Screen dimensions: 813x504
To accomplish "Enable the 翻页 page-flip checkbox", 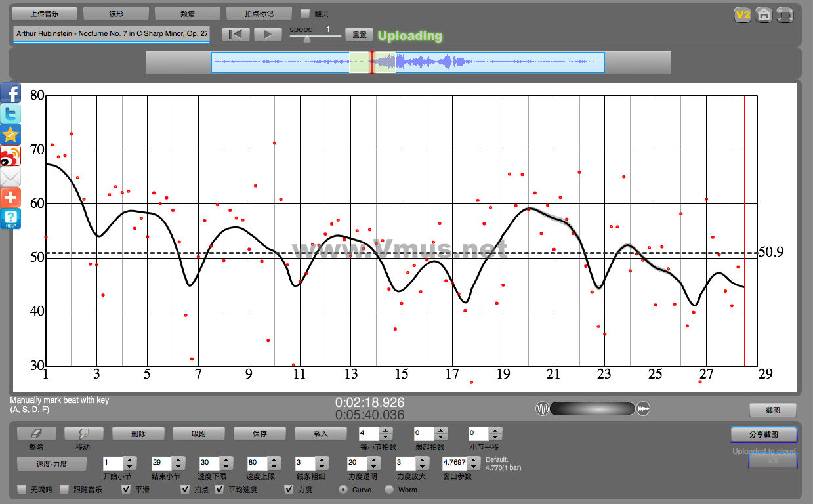I will point(305,13).
